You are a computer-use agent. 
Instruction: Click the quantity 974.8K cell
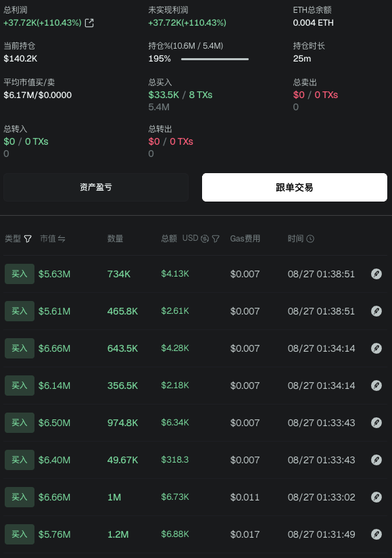click(x=122, y=423)
